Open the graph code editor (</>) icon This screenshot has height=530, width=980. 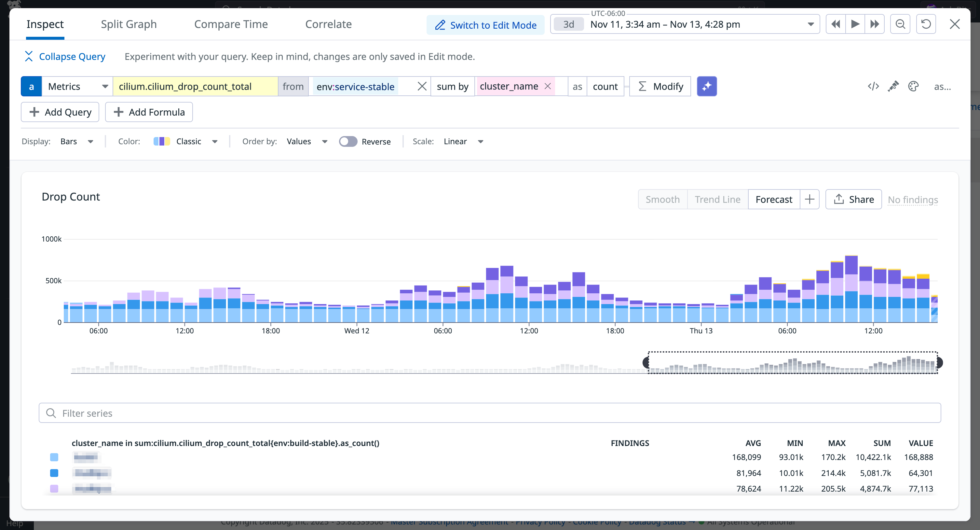[874, 86]
